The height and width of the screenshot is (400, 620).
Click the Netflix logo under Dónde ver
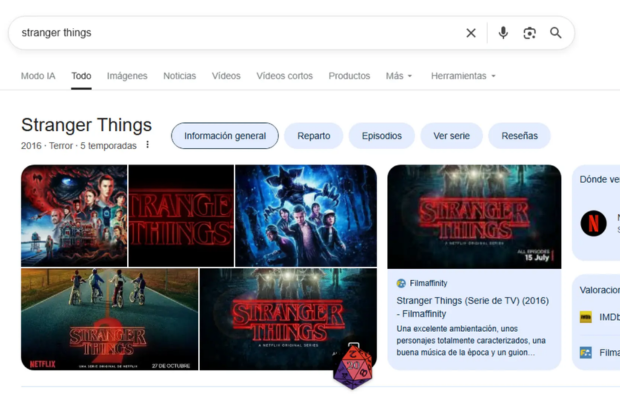[x=593, y=223]
